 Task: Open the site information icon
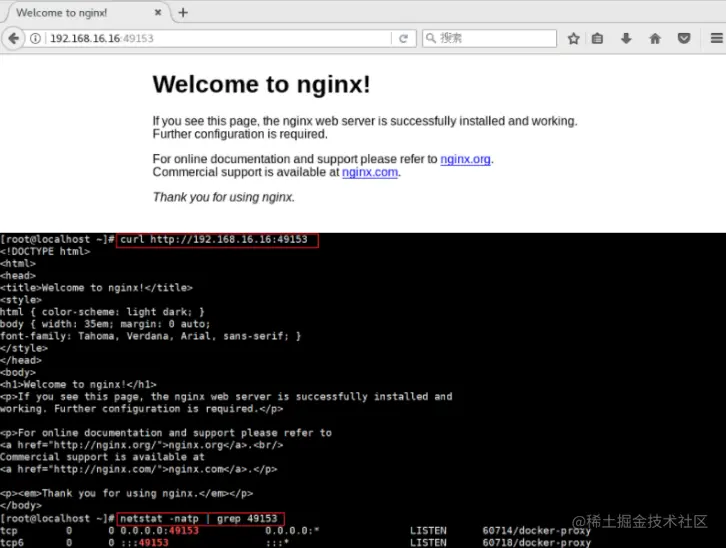35,38
